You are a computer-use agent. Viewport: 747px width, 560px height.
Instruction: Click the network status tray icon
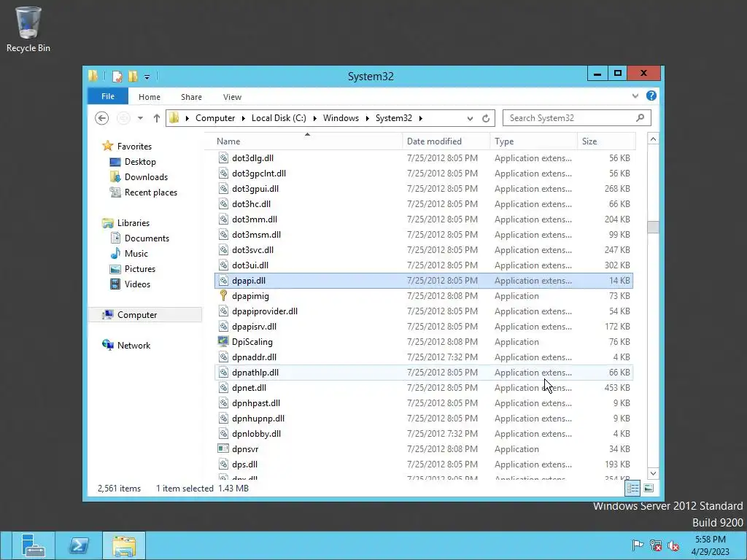pos(656,545)
